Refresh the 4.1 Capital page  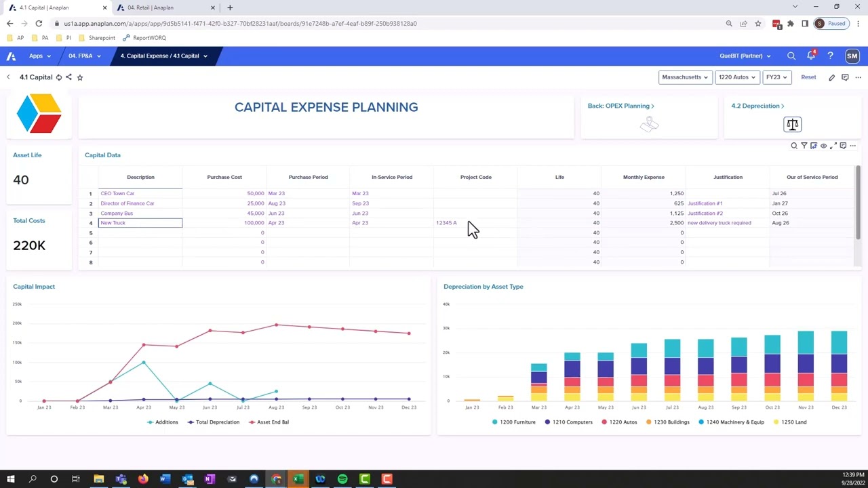coord(59,77)
